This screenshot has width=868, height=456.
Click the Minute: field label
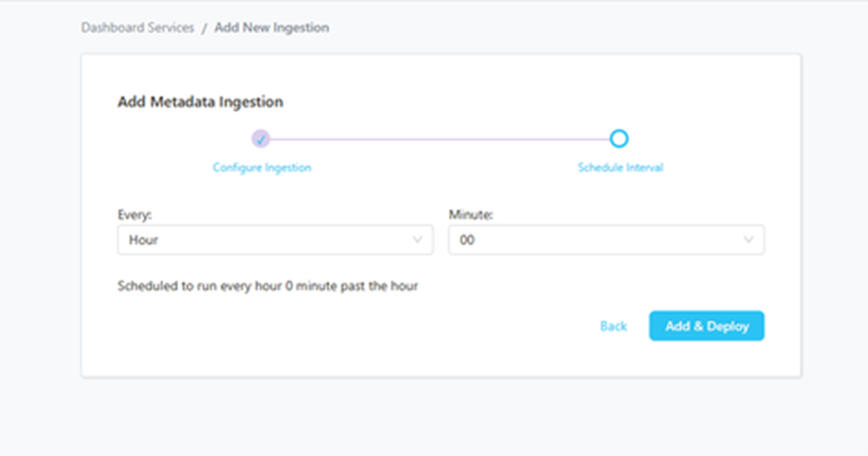click(x=472, y=215)
